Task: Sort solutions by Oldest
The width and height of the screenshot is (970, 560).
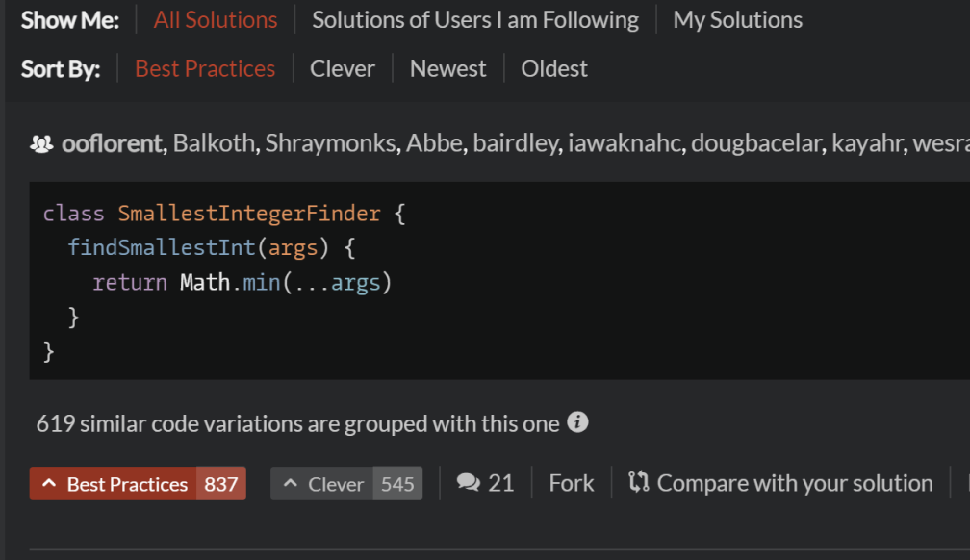Action: [554, 68]
